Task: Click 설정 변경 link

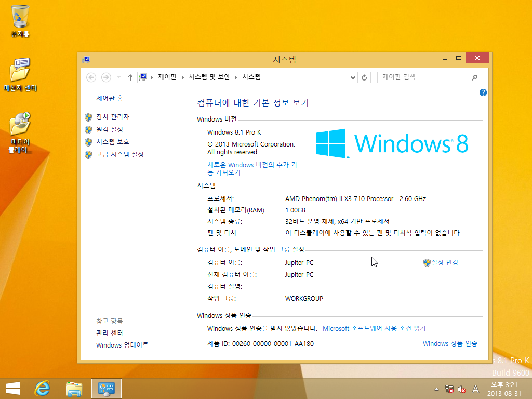Action: pyautogui.click(x=445, y=262)
